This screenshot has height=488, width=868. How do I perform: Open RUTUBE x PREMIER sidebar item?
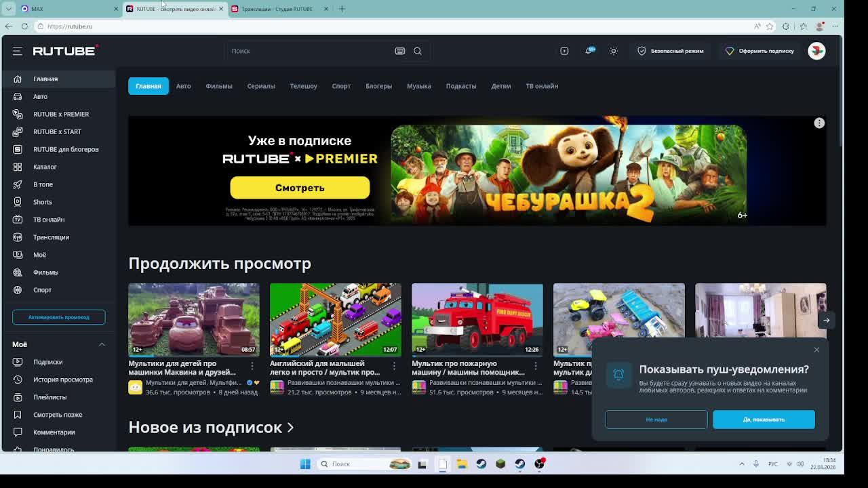tap(59, 114)
